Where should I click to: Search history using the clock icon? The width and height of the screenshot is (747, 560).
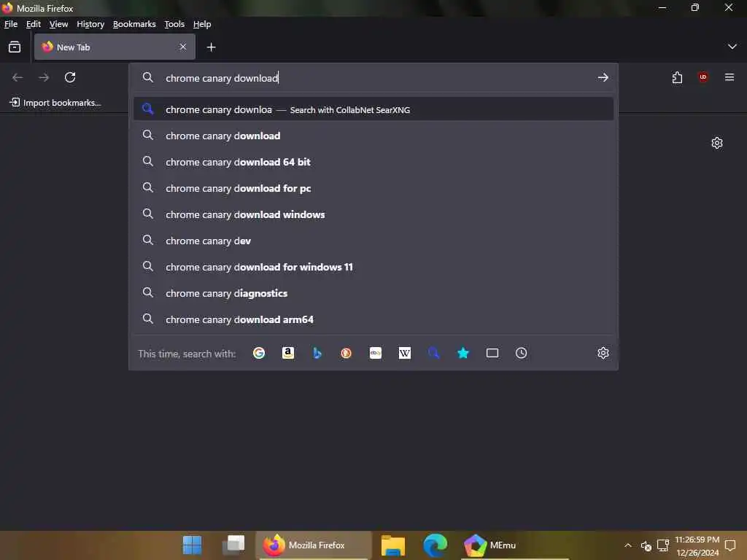pyautogui.click(x=521, y=353)
